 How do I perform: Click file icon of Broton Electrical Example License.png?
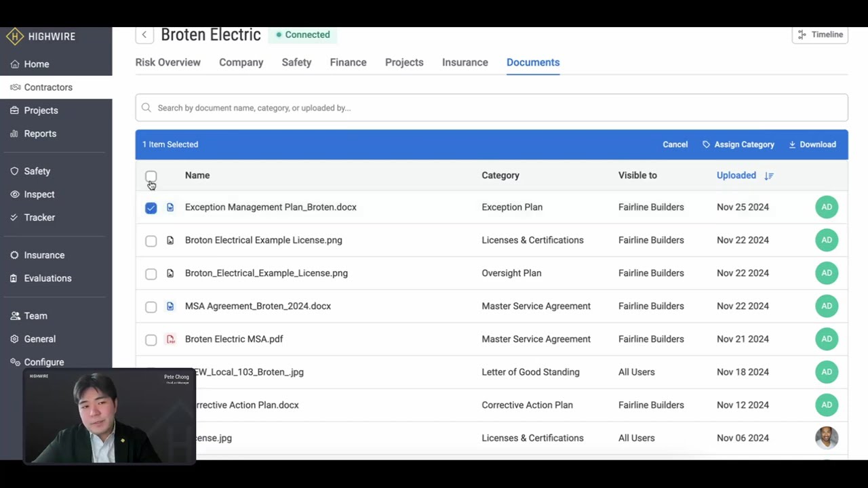tap(170, 241)
